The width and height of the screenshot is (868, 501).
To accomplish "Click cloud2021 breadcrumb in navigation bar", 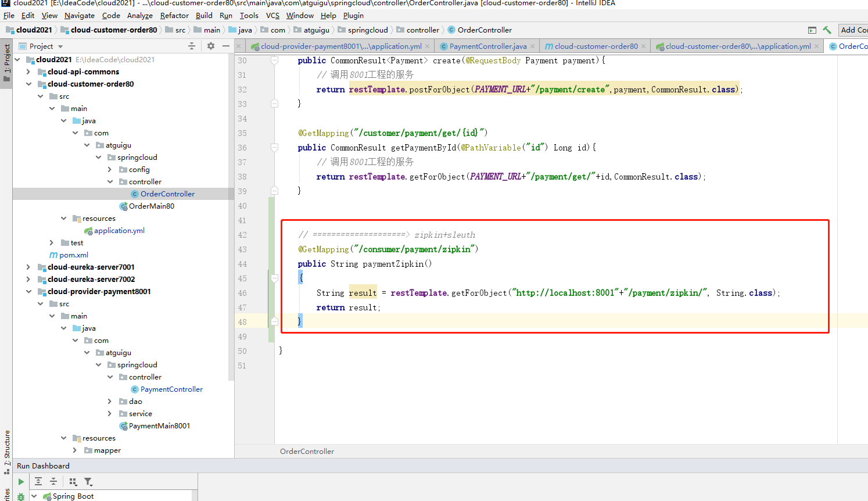I will (34, 30).
